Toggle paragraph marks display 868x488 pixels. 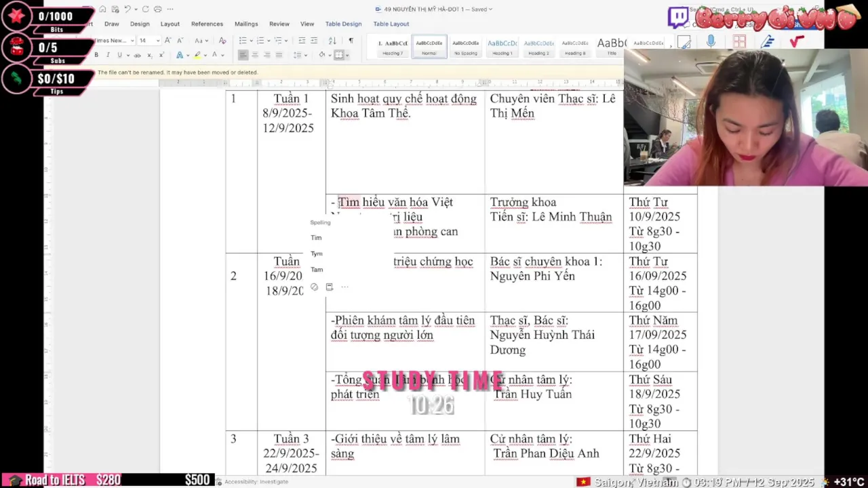tap(351, 41)
